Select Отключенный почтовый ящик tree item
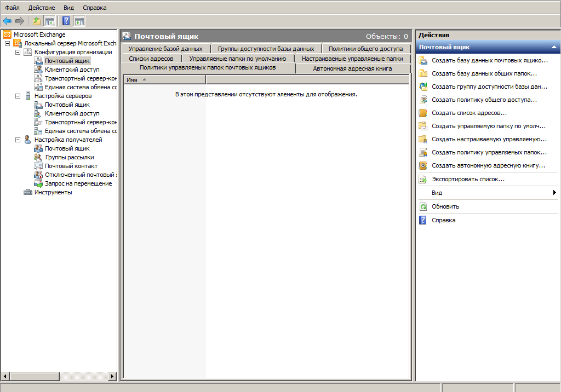The width and height of the screenshot is (561, 392). (81, 175)
